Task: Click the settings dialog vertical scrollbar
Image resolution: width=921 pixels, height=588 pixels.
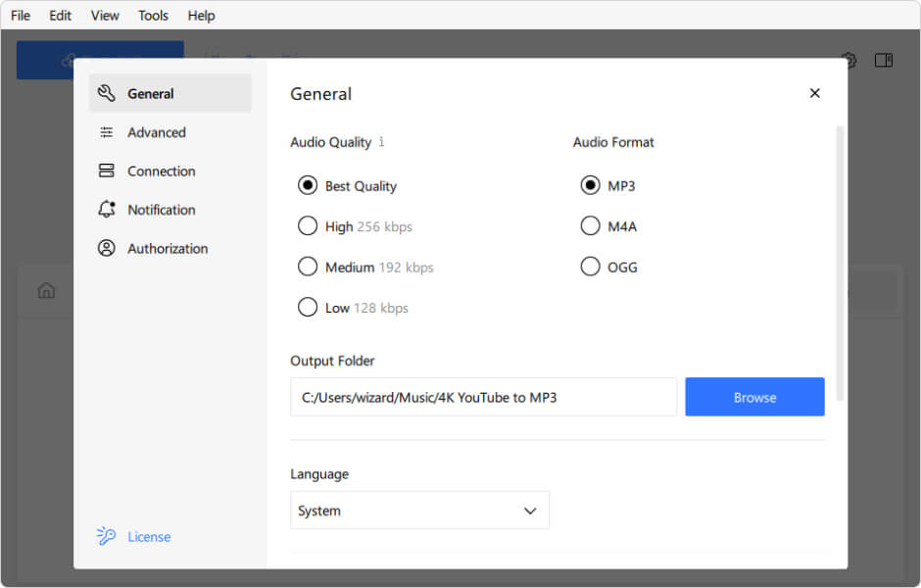Action: 839,263
